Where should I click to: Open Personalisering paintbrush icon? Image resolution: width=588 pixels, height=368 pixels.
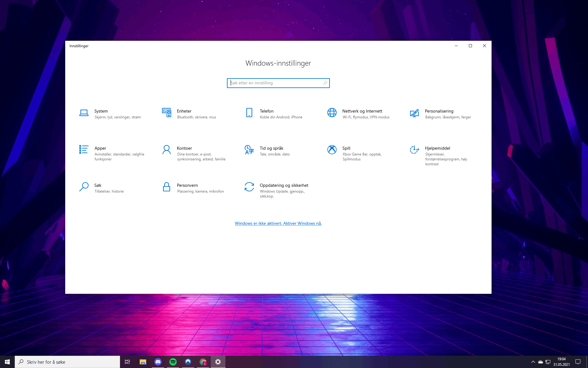tap(414, 113)
